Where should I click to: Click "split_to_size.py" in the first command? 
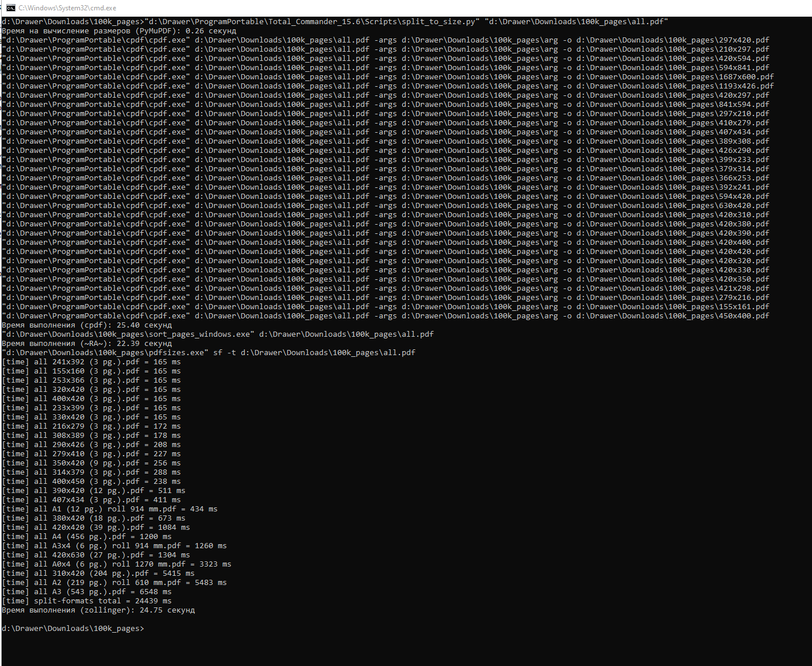(438, 22)
